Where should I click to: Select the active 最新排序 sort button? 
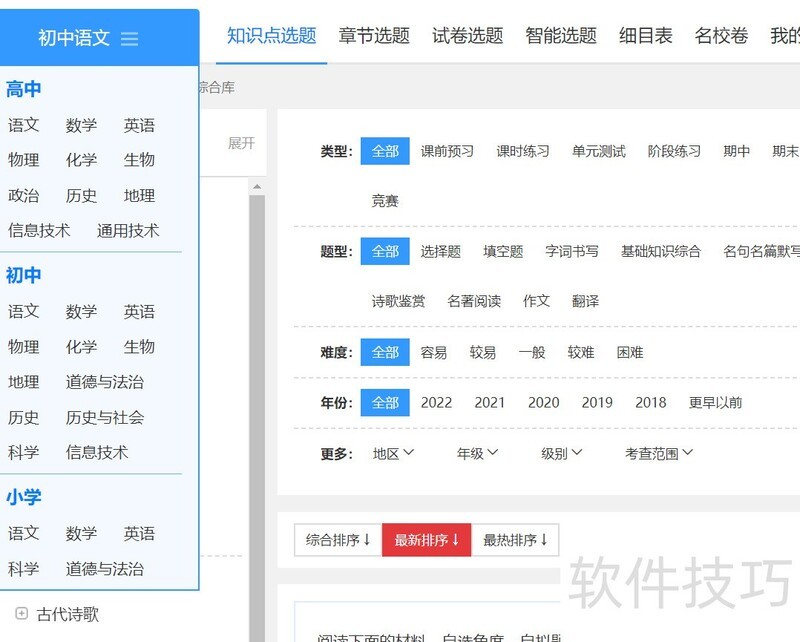[x=426, y=540]
